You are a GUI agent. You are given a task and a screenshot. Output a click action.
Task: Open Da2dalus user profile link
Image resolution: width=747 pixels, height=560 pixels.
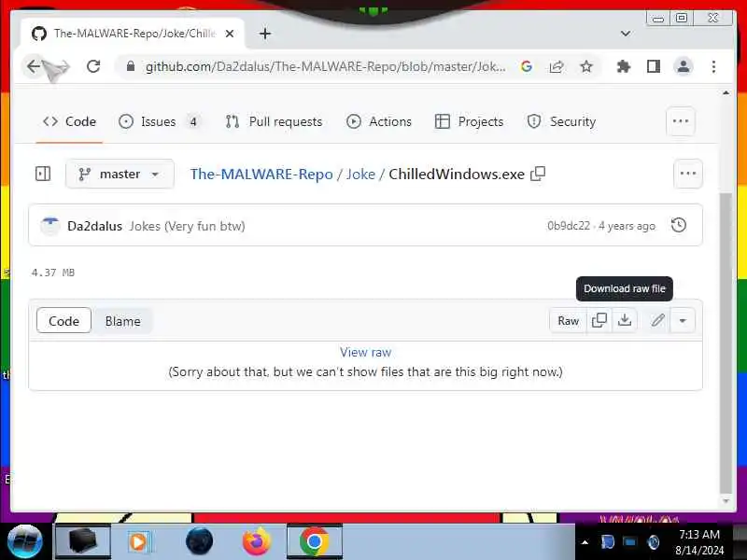[95, 226]
